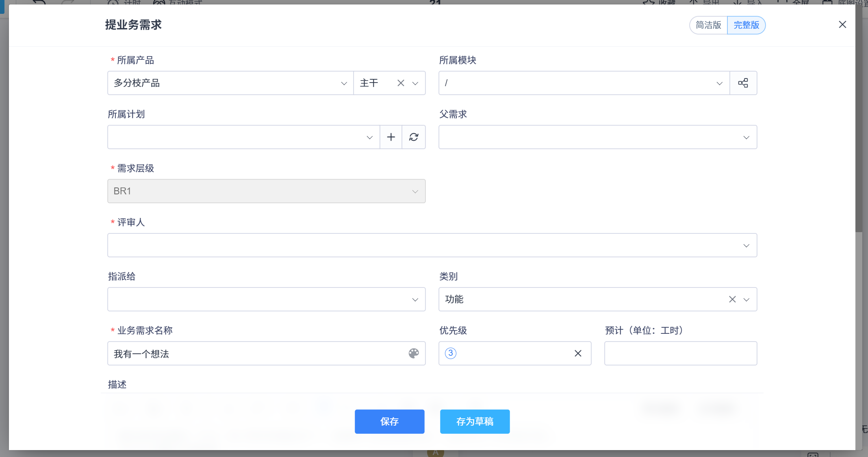This screenshot has height=457, width=868.
Task: Click the 业务需求名称 text field
Action: 256,353
